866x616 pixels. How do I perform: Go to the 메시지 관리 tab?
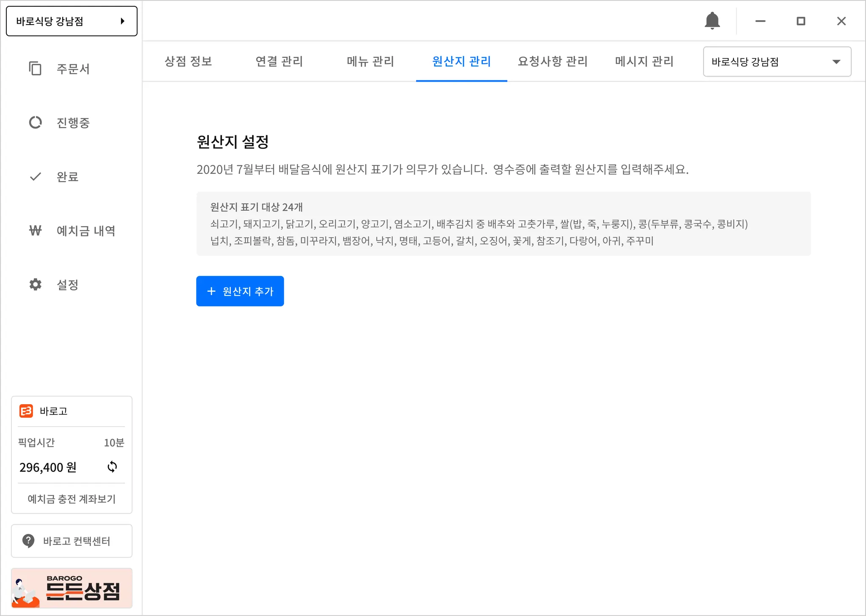644,61
